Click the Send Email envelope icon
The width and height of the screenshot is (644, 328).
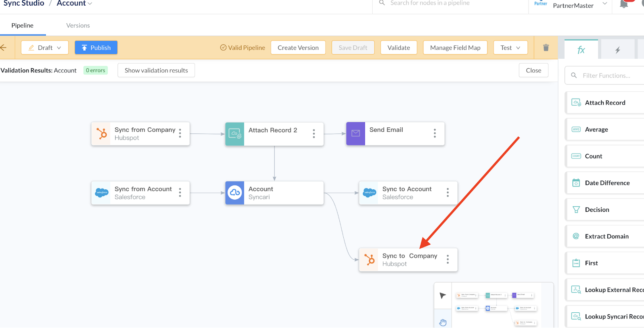pyautogui.click(x=356, y=133)
